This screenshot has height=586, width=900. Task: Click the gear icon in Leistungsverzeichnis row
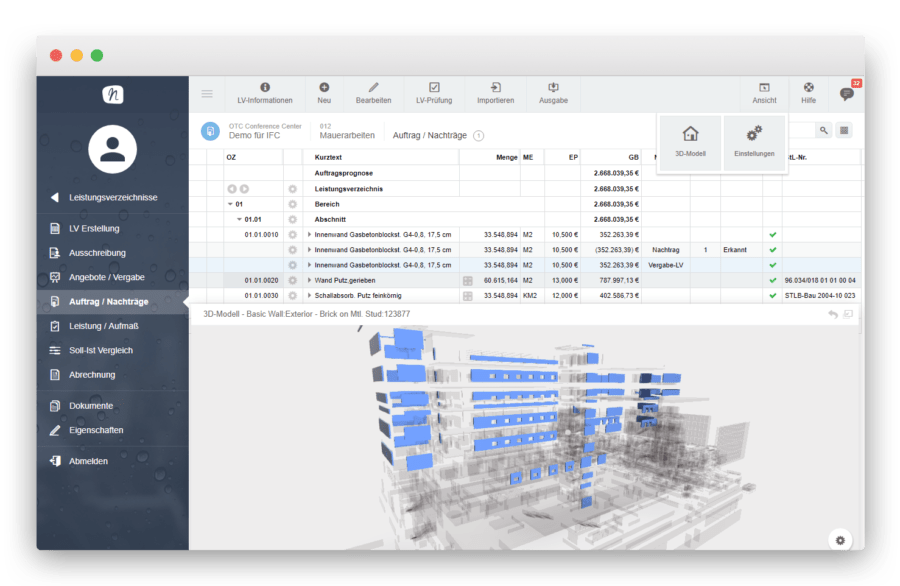click(292, 189)
